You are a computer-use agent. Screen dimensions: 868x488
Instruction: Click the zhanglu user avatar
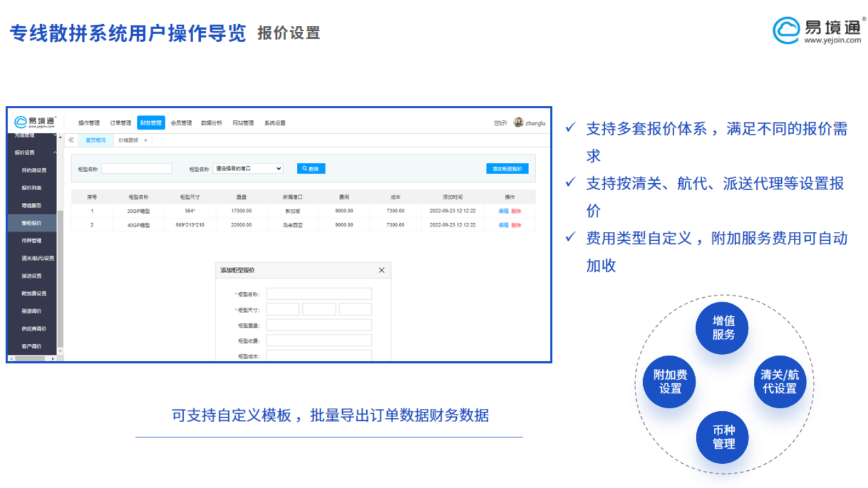tap(518, 122)
